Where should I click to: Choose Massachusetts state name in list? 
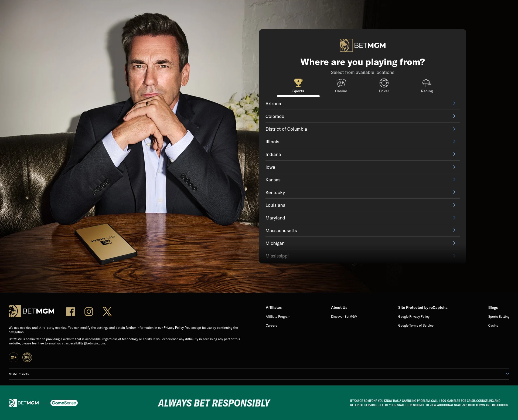click(281, 231)
